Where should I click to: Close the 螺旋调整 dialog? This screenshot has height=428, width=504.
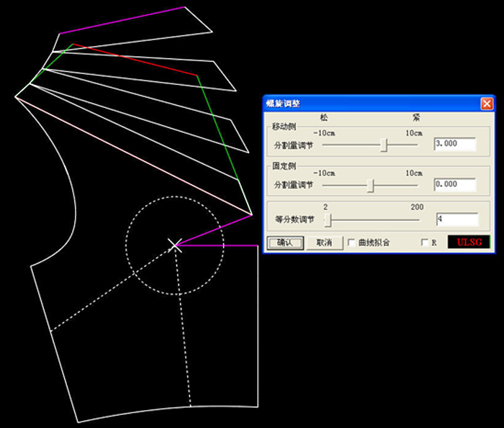487,104
